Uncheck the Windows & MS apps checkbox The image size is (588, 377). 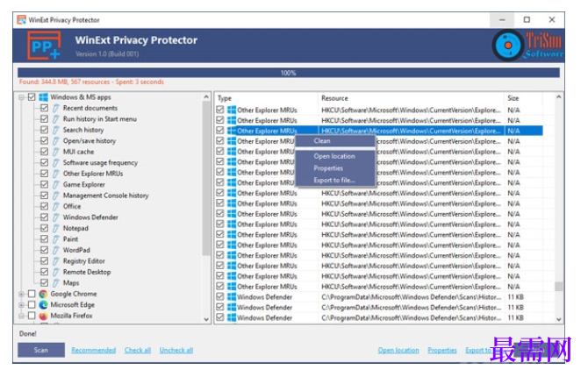(x=32, y=97)
